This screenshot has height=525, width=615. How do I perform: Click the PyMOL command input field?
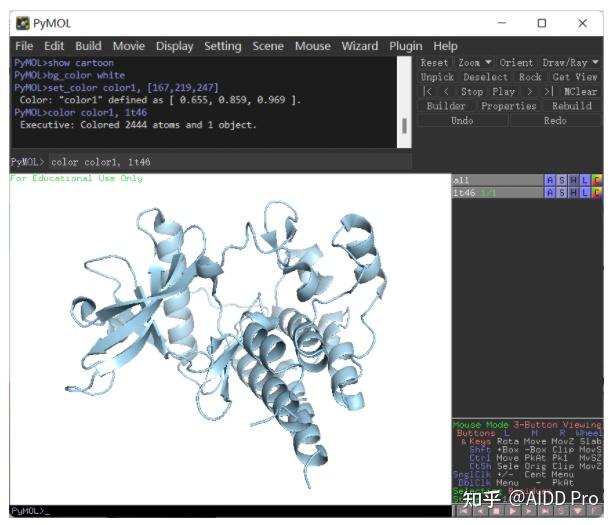(229, 162)
